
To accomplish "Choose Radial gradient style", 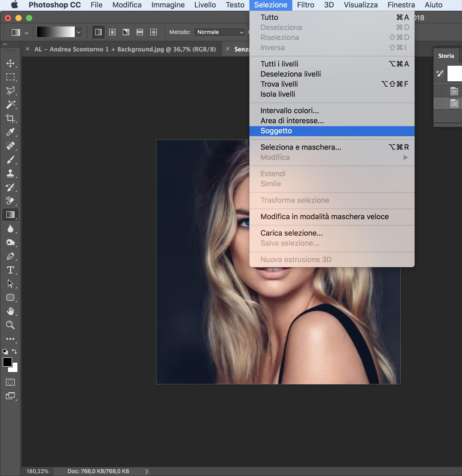I will click(x=112, y=32).
